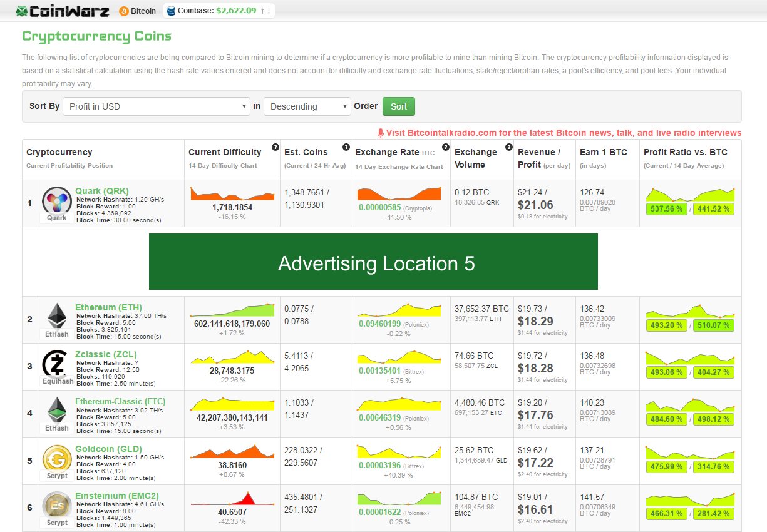Open the Goldcoin (GLD) coin link
Viewport: 767px width, 532px height.
(x=108, y=449)
